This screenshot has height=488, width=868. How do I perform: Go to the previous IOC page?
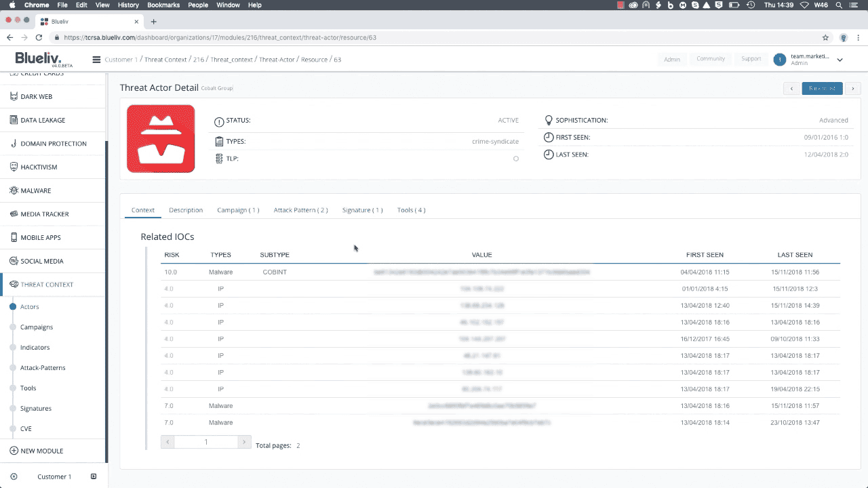click(x=167, y=442)
